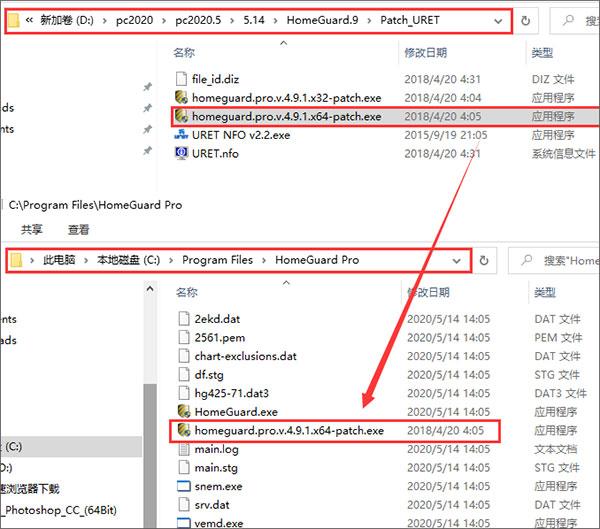Viewport: 600px width, 529px height.
Task: Sort the lower file list by 类型 column
Action: [x=545, y=292]
